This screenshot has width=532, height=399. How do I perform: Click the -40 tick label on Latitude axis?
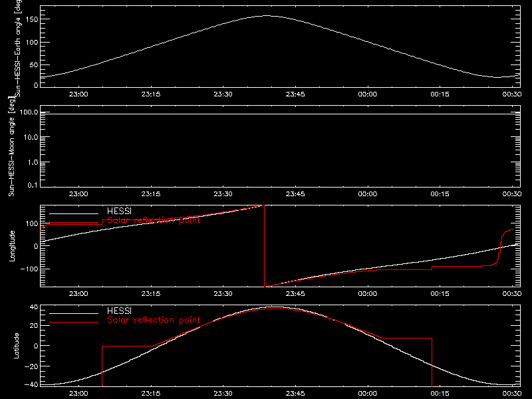31,384
